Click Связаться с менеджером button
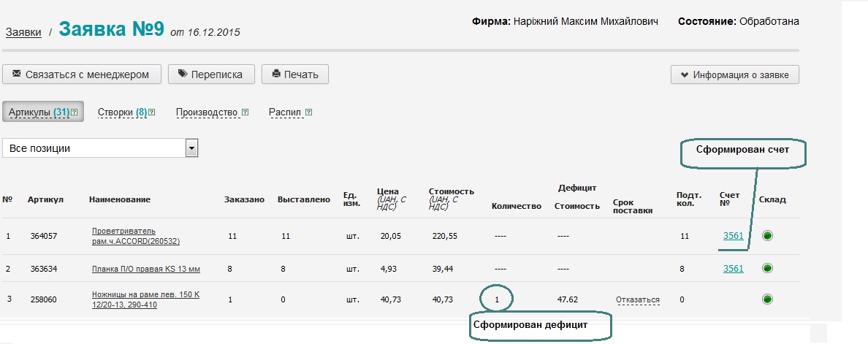Image resolution: width=868 pixels, height=344 pixels. click(x=81, y=74)
